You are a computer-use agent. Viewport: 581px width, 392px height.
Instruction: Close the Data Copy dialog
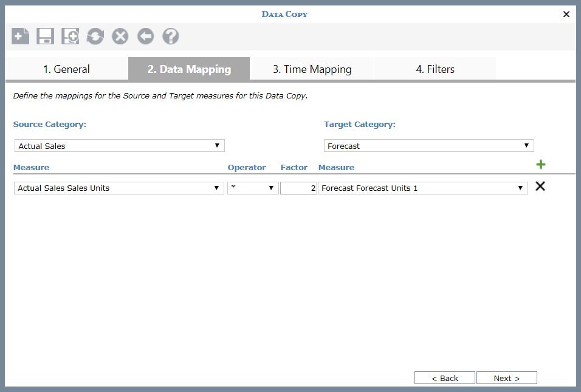coord(566,14)
